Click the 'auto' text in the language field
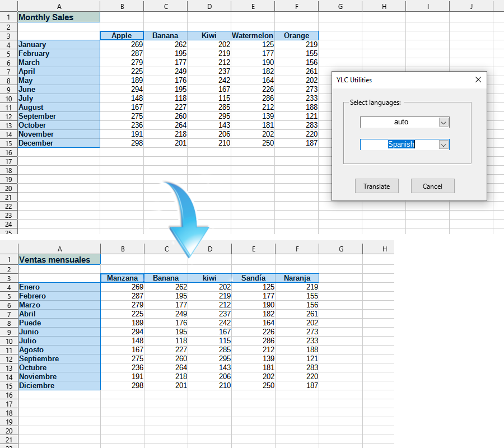This screenshot has height=448, width=504. pyautogui.click(x=401, y=122)
